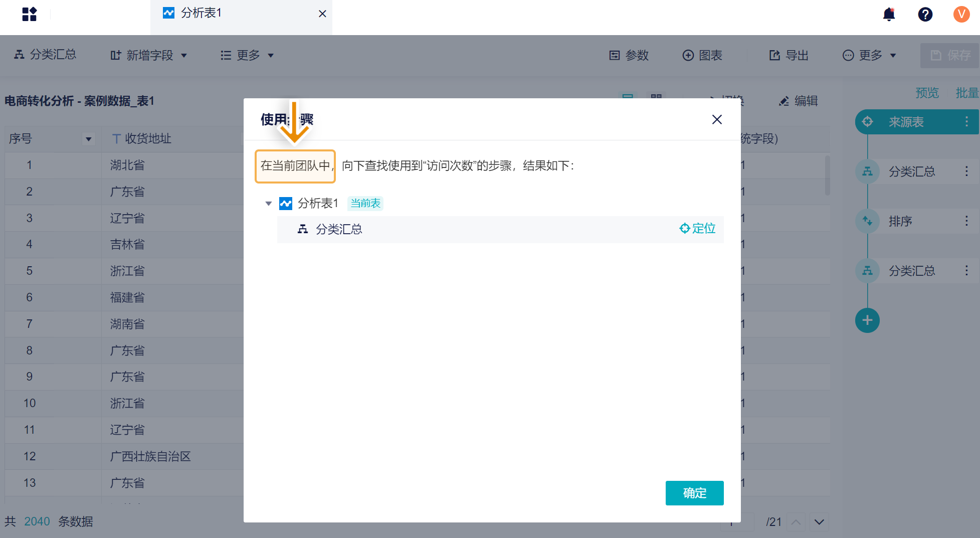Select 分析表1 in the dialog tree
Screen dimensions: 980x538
click(318, 203)
